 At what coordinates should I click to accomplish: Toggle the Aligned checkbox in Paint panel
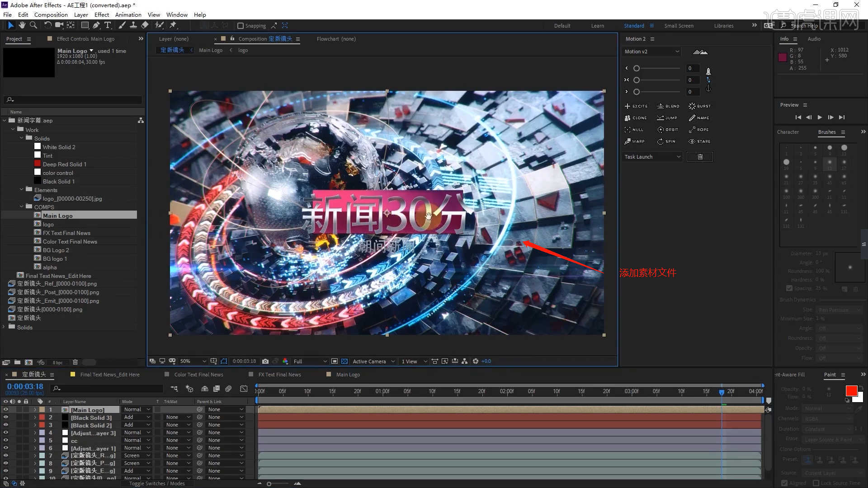(784, 483)
